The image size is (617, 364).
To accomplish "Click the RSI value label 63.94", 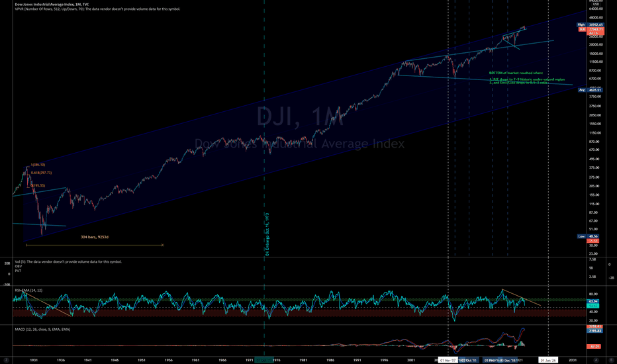I will [593, 301].
